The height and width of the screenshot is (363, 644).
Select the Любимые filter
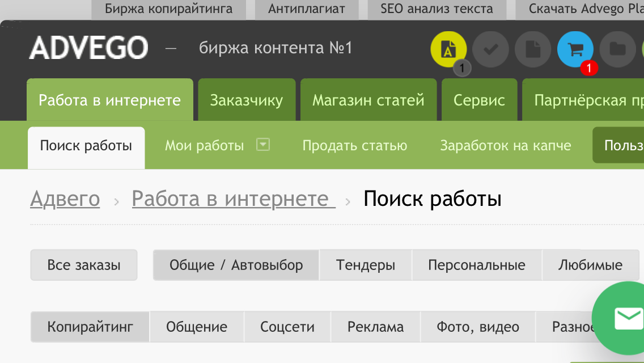591,265
